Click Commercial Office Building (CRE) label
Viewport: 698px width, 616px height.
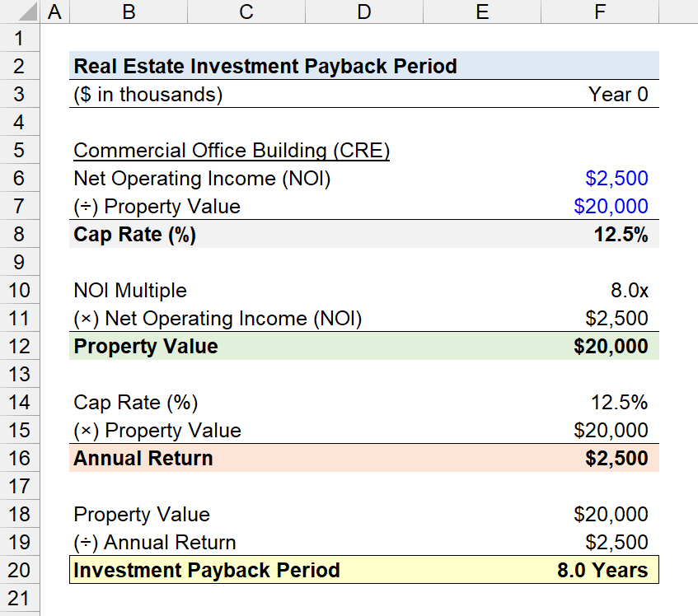(232, 151)
